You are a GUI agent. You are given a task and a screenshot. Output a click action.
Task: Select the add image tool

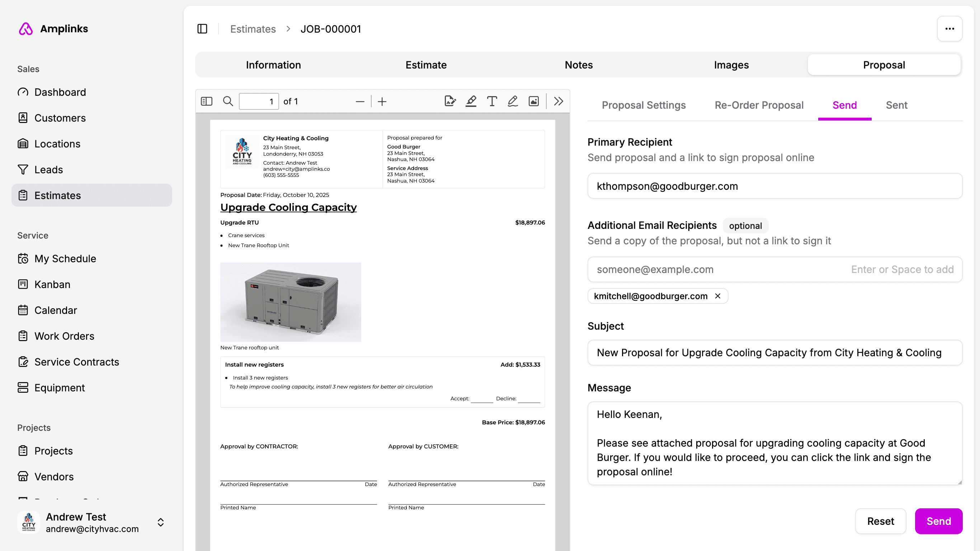[x=533, y=101]
